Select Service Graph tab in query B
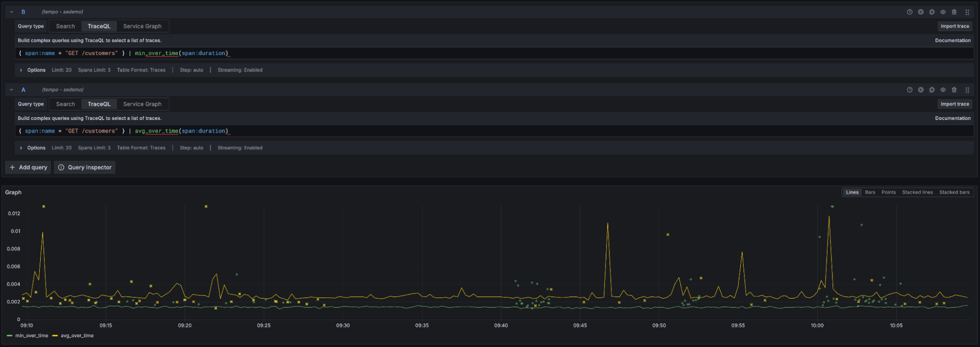The width and height of the screenshot is (980, 347). [142, 26]
